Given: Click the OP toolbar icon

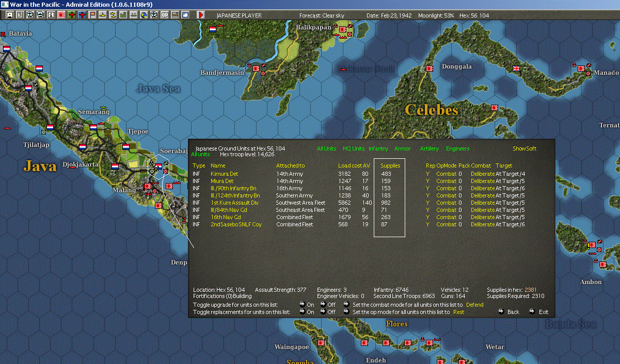Looking at the screenshot, I should pos(164,15).
